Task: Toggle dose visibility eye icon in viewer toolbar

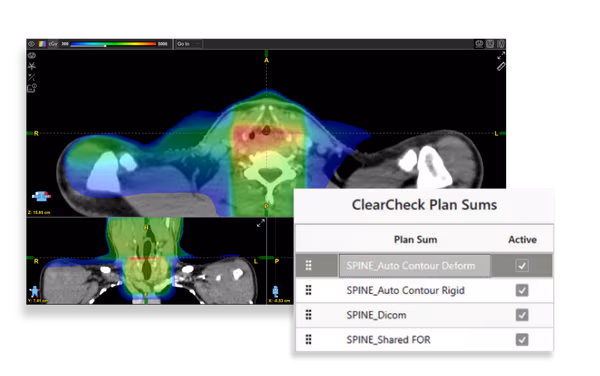Action: click(x=32, y=44)
